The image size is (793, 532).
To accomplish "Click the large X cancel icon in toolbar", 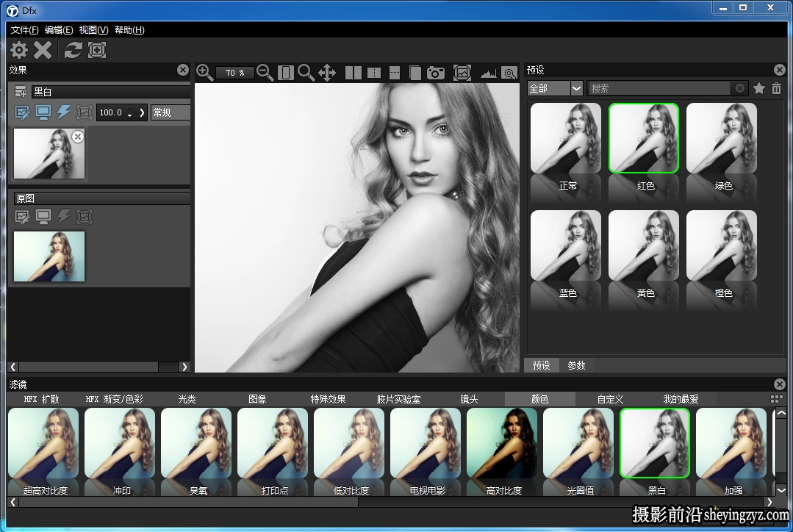I will [43, 49].
